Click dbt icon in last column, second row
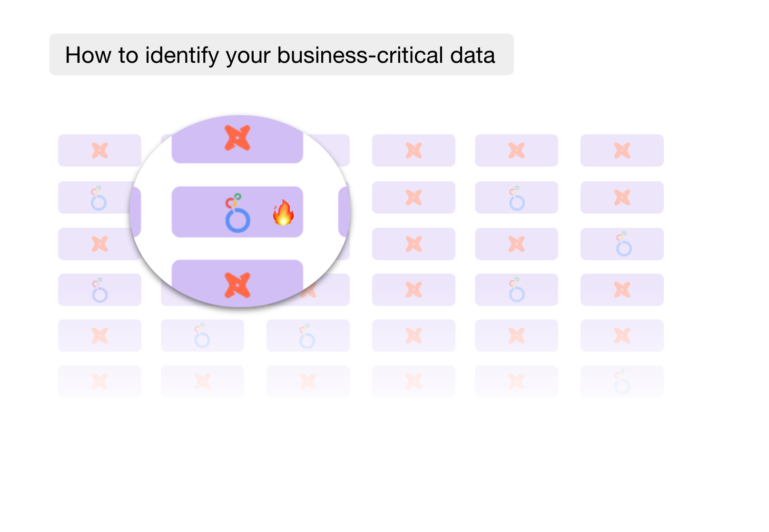This screenshot has width=769, height=532. (x=622, y=197)
